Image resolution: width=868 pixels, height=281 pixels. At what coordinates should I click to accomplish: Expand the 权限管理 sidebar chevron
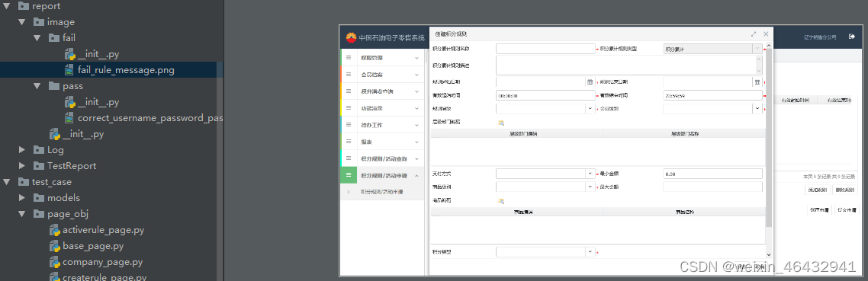click(x=417, y=58)
